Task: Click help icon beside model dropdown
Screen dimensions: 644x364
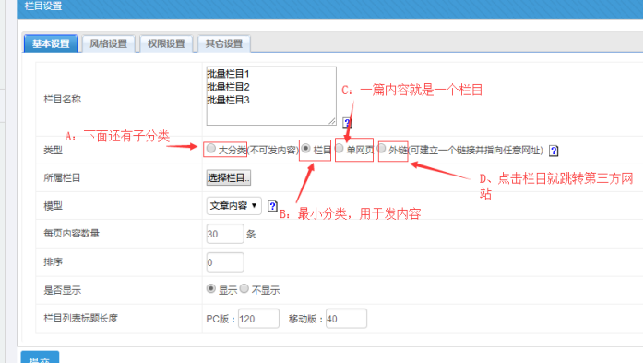Action: pos(272,206)
